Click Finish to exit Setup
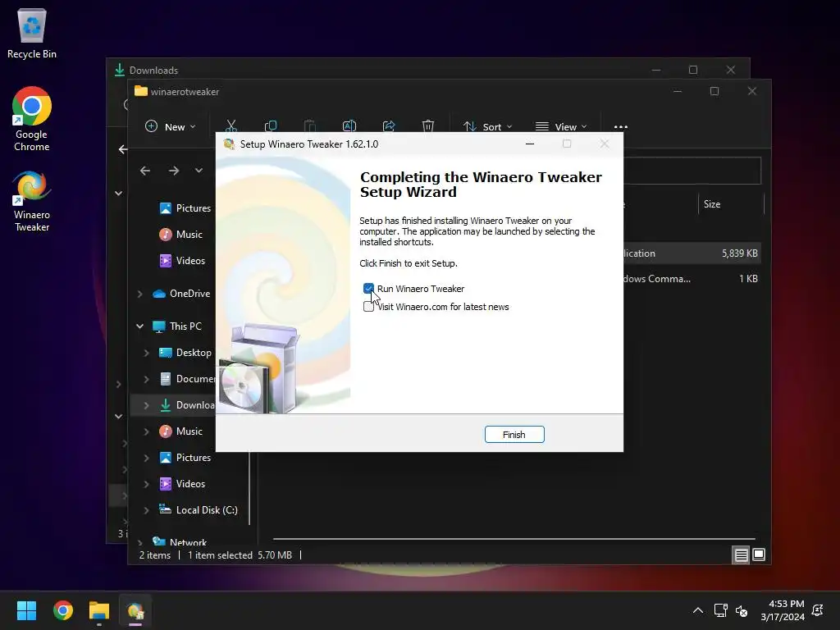Viewport: 840px width, 630px height. 514,435
